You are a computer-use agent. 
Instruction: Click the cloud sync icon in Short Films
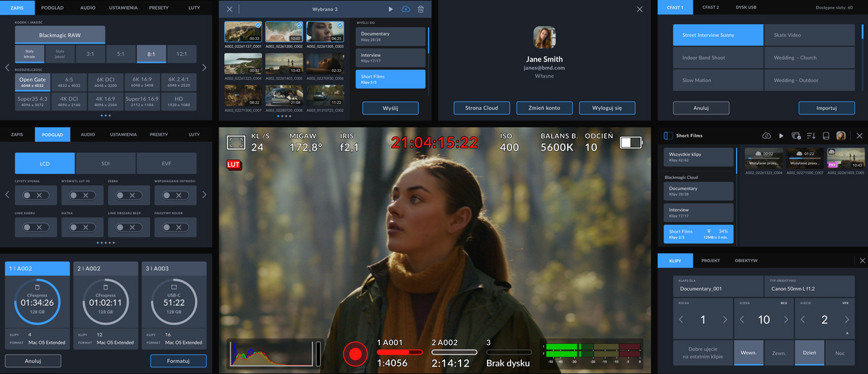[x=766, y=136]
